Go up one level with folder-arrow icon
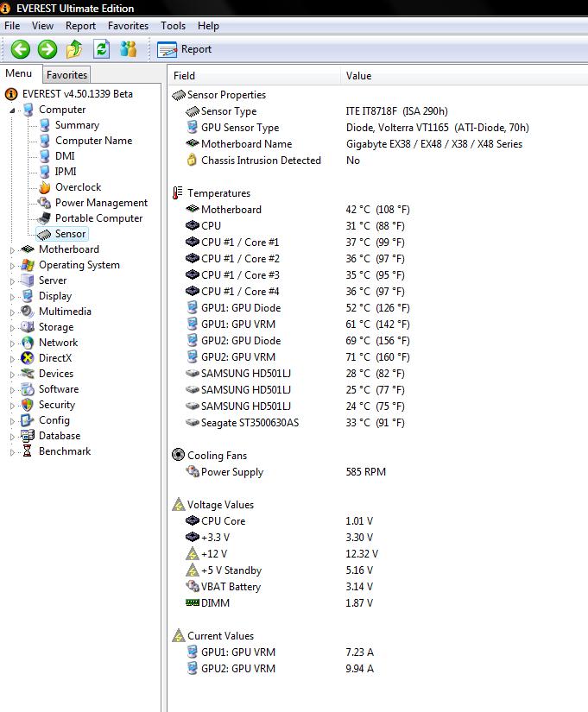The height and width of the screenshot is (712, 588). [x=74, y=49]
